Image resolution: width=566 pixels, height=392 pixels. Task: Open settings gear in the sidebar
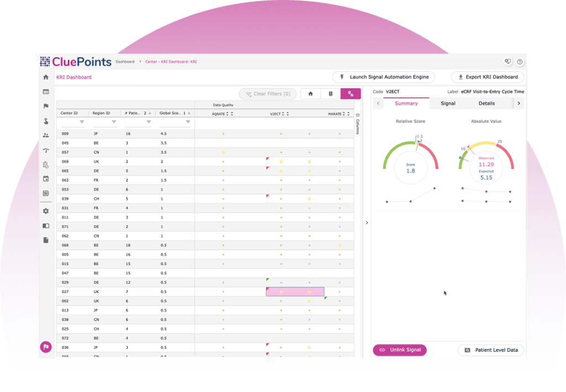point(46,211)
